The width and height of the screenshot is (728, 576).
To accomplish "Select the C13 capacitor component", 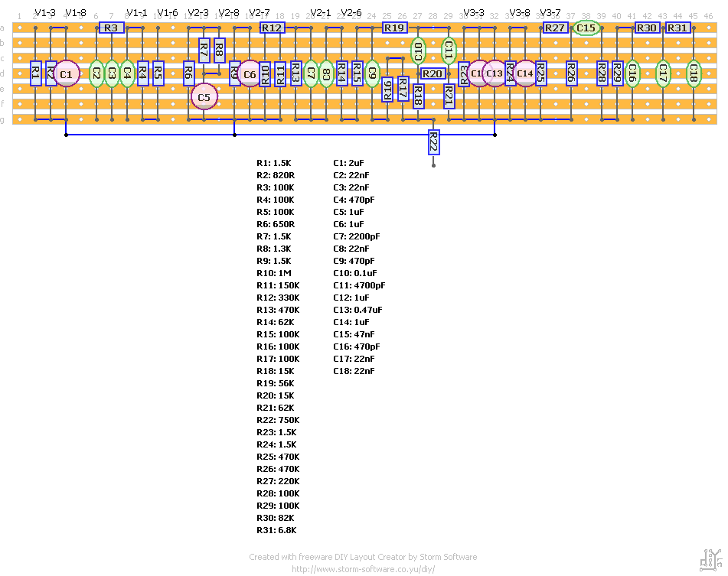I will (x=495, y=73).
